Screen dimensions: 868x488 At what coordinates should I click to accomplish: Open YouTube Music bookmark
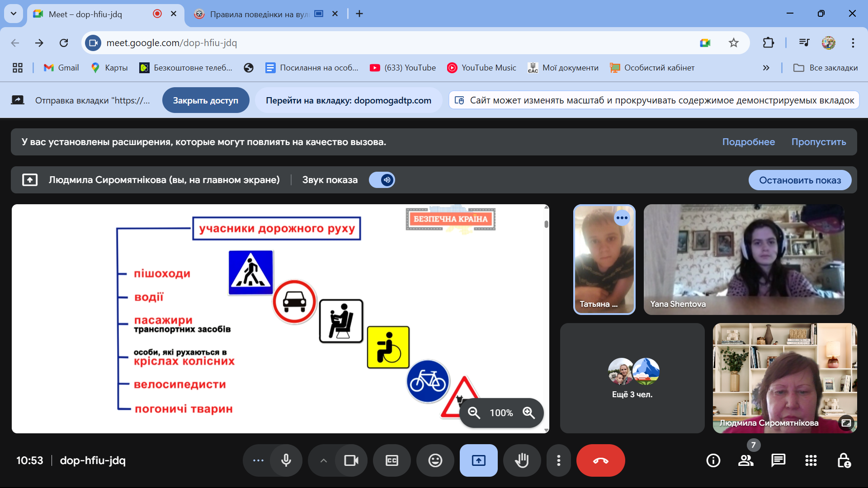481,68
